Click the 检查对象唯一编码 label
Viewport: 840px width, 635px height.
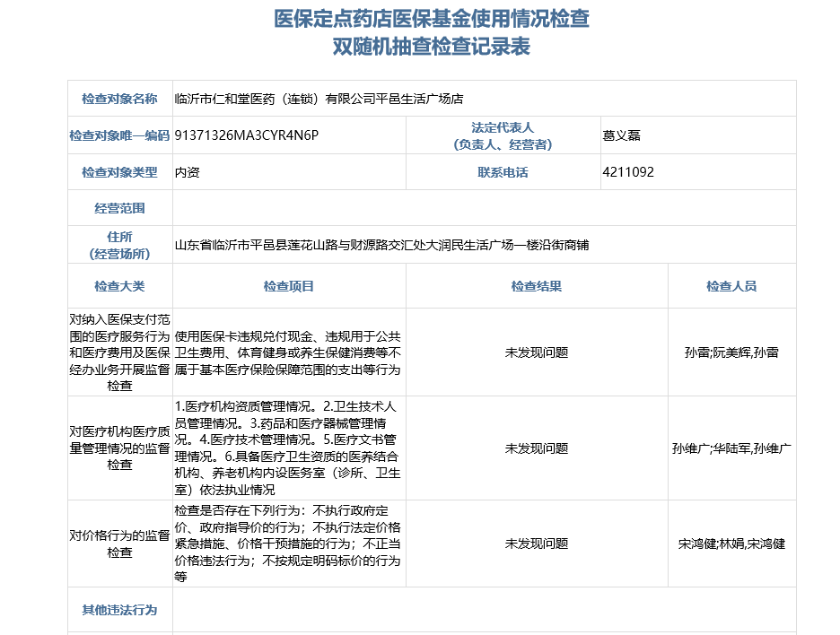(x=119, y=135)
